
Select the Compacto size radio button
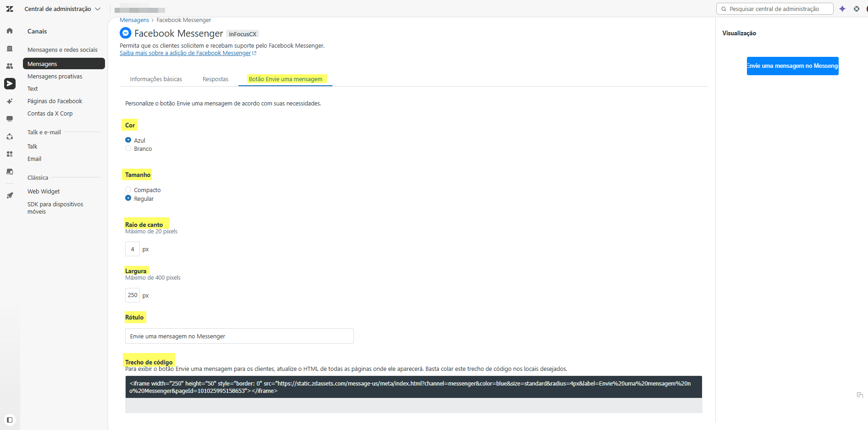click(128, 190)
